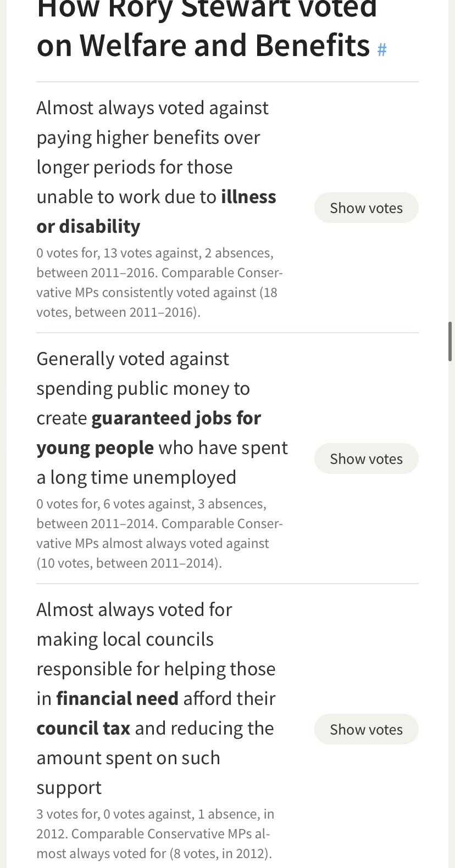Show votes for council tax financial need
The height and width of the screenshot is (868, 455).
[366, 729]
